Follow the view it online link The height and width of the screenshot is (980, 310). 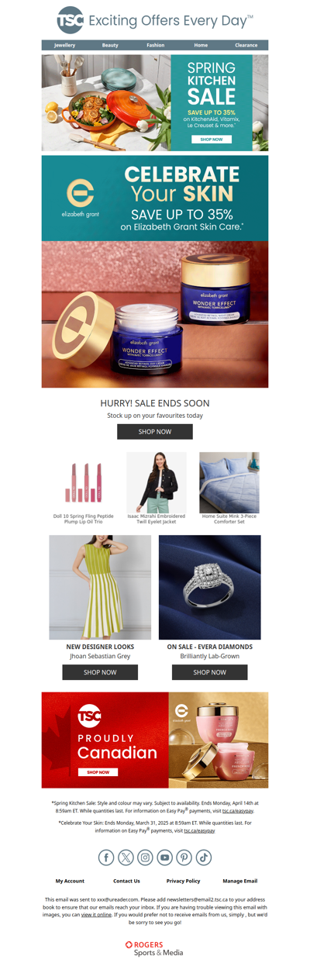[x=97, y=915]
